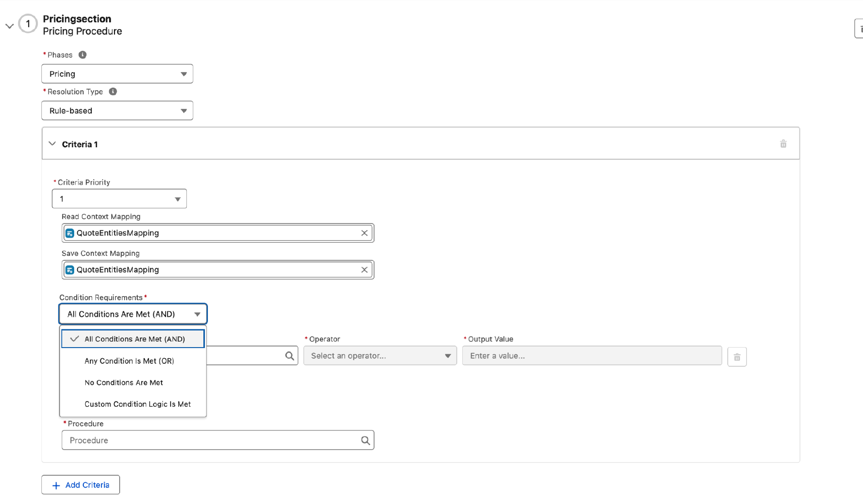863x504 pixels.
Task: Delete Criteria 1 using the trash icon
Action: (783, 144)
